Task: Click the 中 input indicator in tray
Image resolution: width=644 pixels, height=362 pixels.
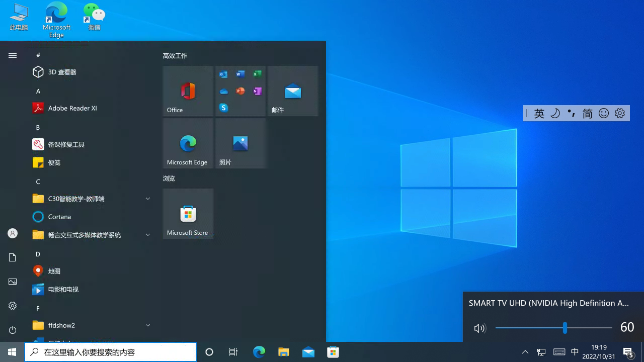Action: tap(575, 352)
